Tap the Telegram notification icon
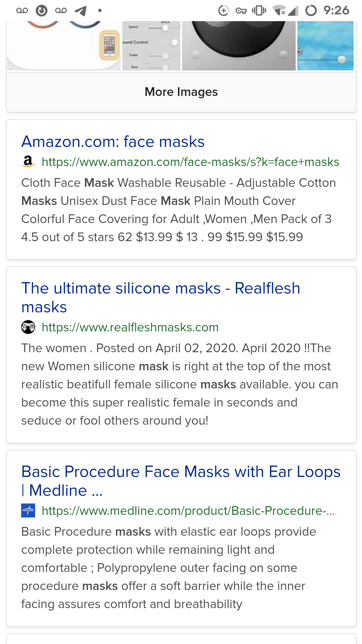 (x=80, y=11)
